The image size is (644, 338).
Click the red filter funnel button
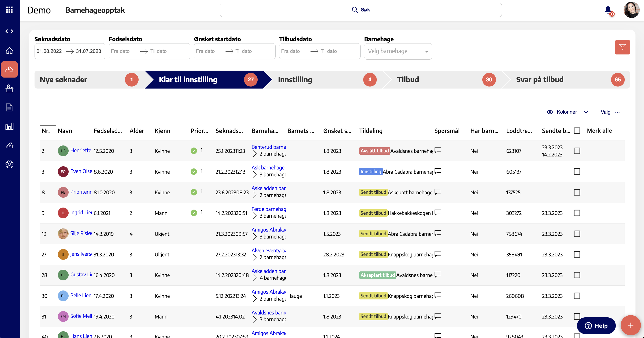622,47
